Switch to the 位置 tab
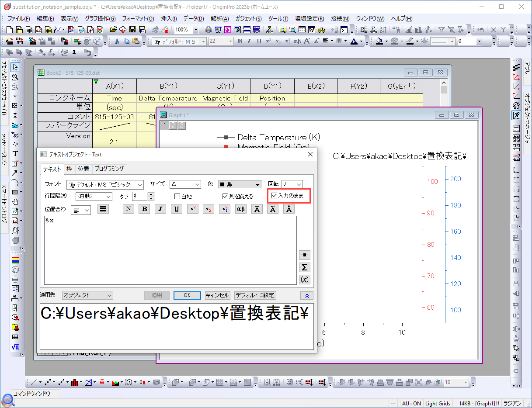 click(x=83, y=169)
